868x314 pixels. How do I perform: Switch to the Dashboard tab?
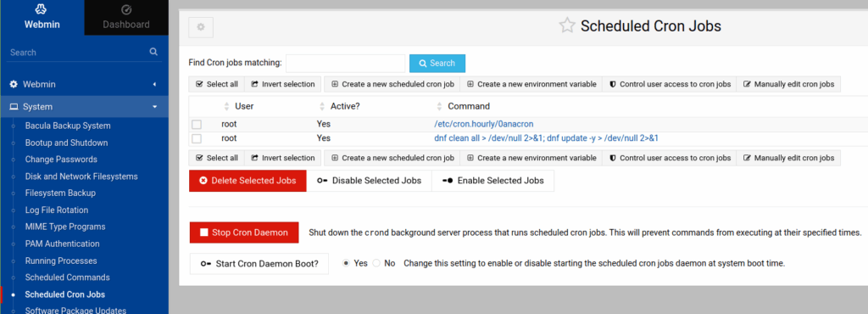tap(126, 18)
